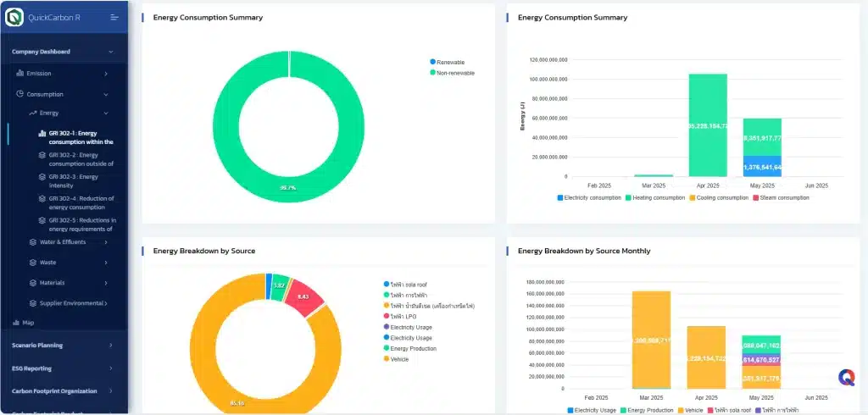Click the 99.7% donut data label
Screen dimensions: 868x415
(x=288, y=188)
